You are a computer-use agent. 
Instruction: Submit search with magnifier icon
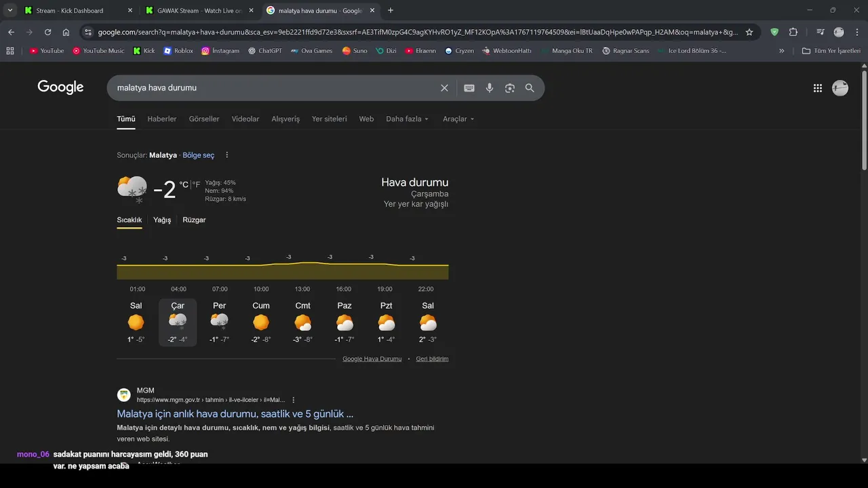[530, 88]
